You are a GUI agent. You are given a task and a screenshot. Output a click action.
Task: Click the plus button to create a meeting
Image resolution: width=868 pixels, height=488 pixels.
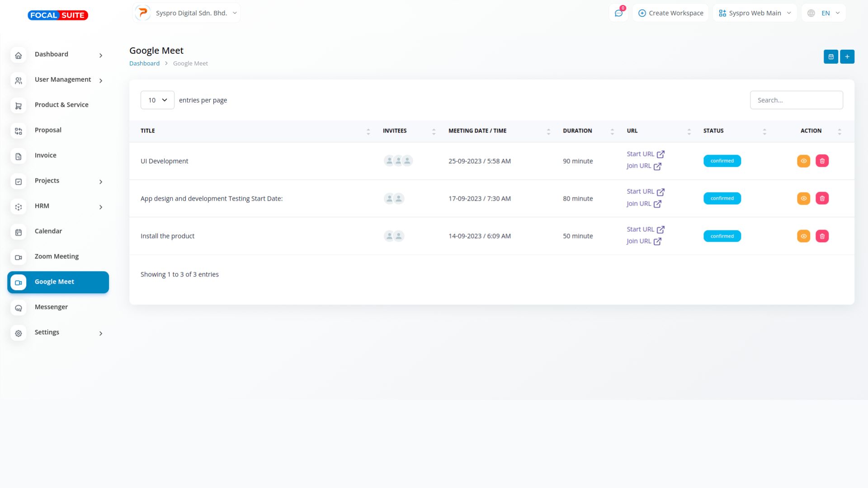click(x=847, y=56)
